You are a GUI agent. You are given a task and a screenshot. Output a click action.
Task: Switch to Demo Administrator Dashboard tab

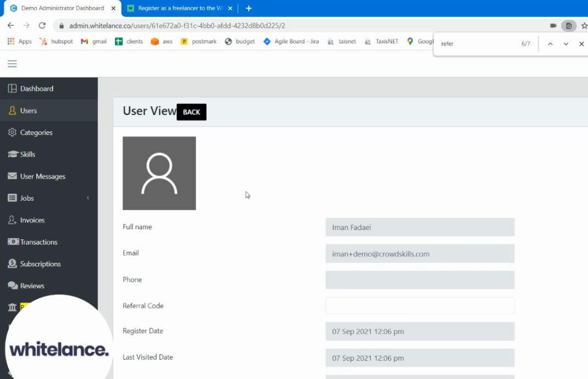[x=62, y=8]
